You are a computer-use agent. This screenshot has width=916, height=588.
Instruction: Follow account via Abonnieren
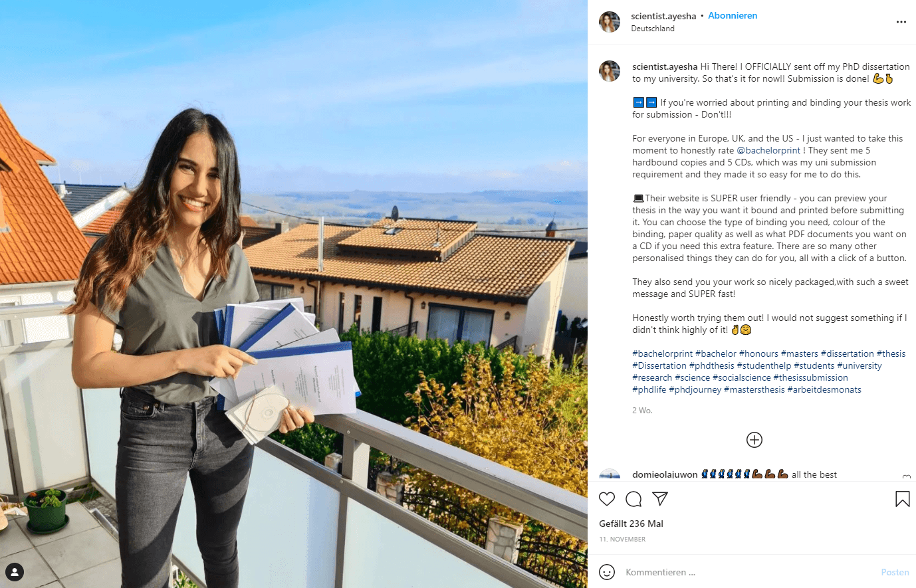click(733, 16)
